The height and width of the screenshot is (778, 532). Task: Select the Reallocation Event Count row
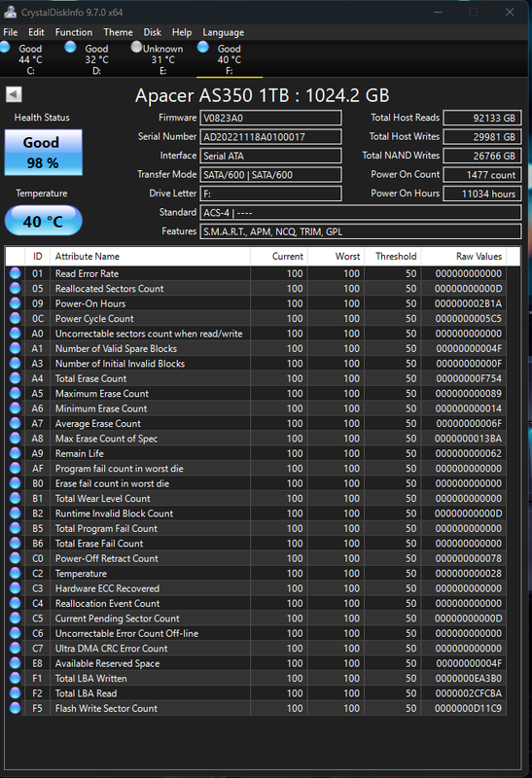(x=256, y=603)
